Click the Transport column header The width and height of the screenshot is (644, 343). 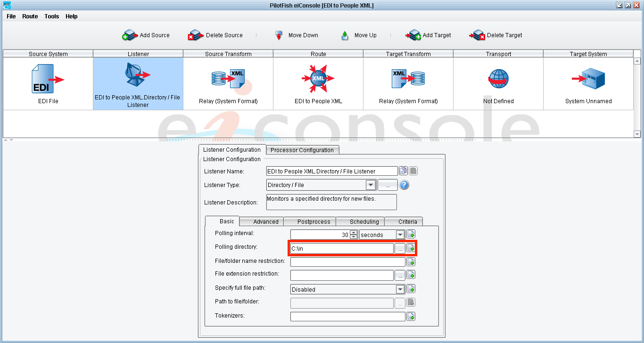tap(498, 54)
